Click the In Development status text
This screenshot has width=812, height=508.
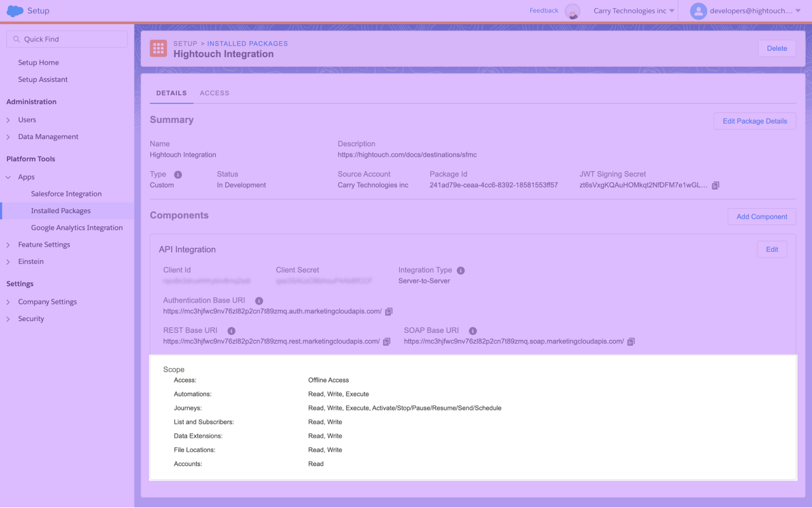tap(241, 185)
